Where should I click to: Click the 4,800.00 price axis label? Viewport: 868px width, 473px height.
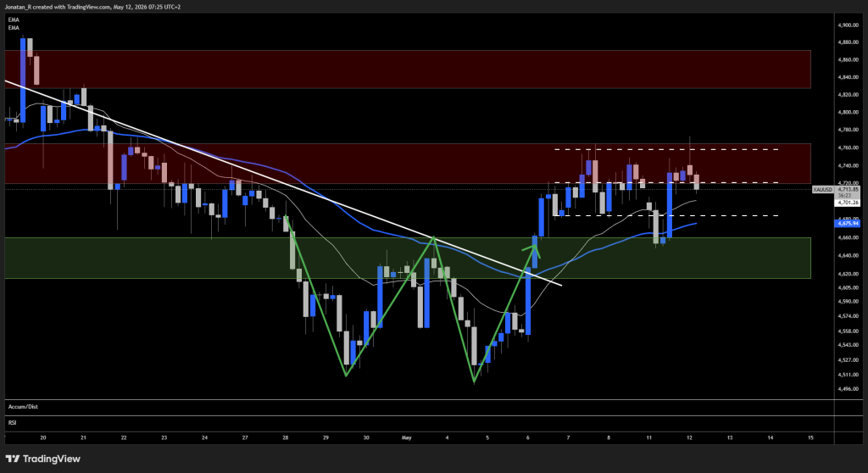[848, 113]
